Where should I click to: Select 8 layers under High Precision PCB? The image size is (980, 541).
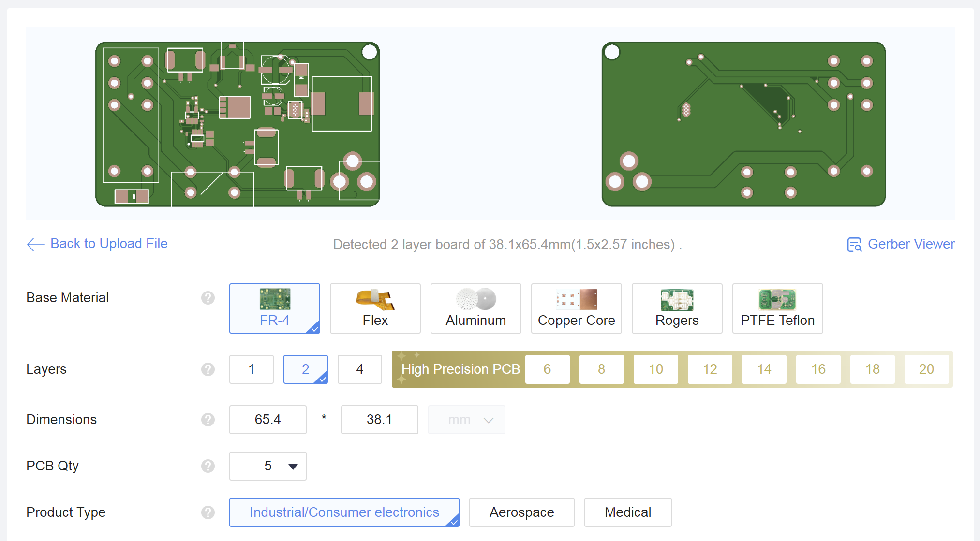(601, 369)
